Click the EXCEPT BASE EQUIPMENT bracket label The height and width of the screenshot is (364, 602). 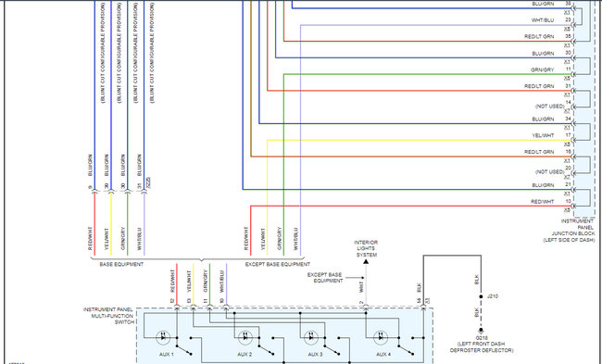(x=278, y=265)
